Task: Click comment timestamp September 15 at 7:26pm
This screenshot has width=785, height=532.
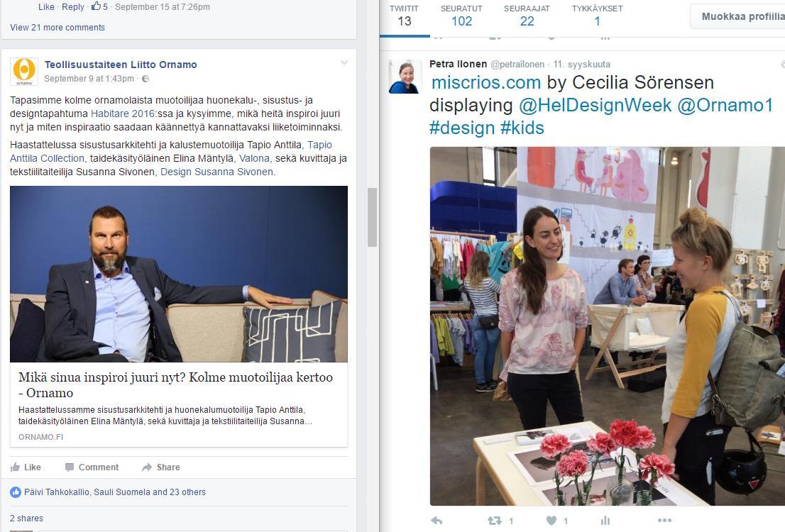Action: (x=163, y=7)
